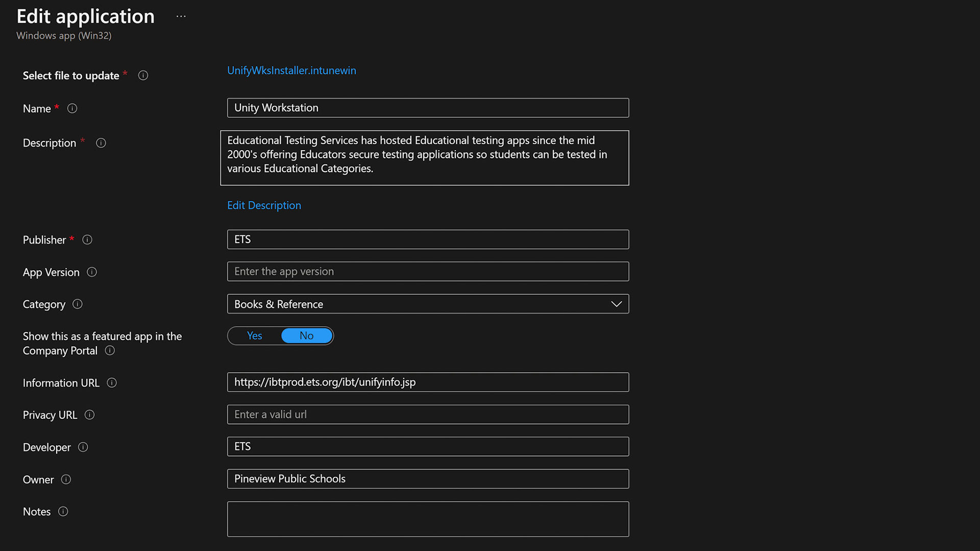980x551 pixels.
Task: Click the Developer info icon
Action: coord(83,447)
